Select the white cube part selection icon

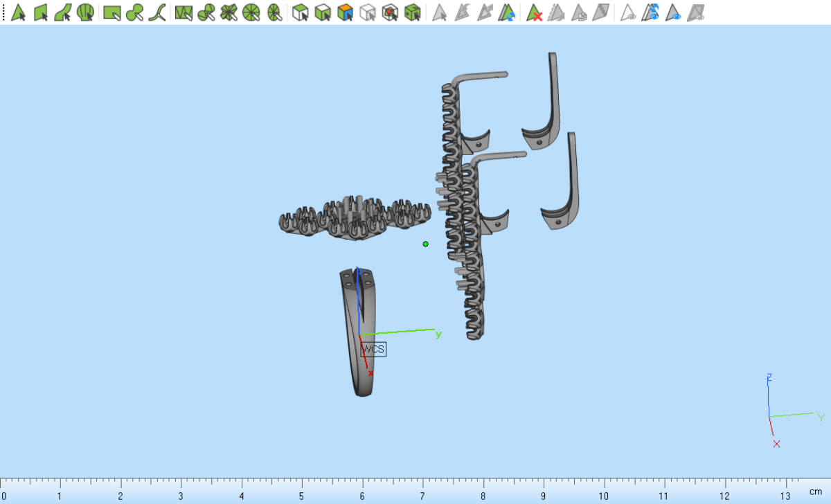pos(300,12)
